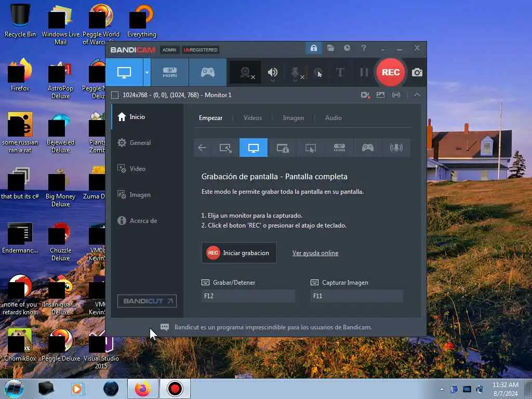
Task: Toggle the webcam overlay icon
Action: click(245, 72)
